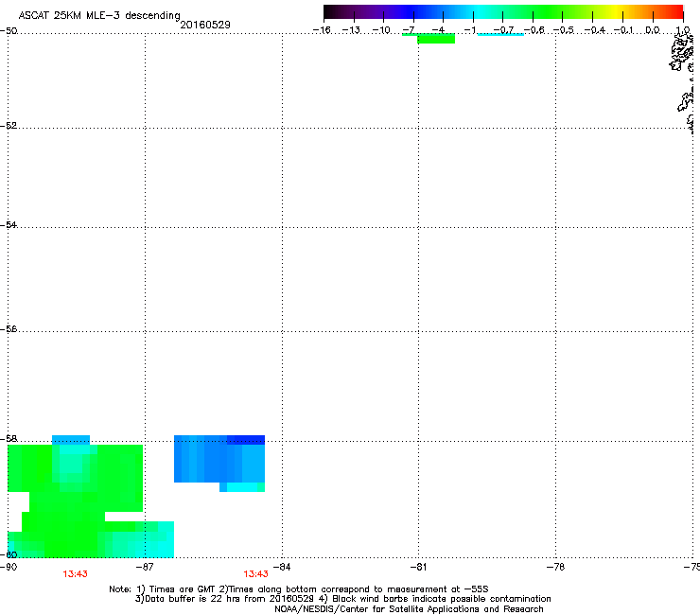Click the -78 longitude axis label
The width and height of the screenshot is (700, 615).
[x=555, y=567]
